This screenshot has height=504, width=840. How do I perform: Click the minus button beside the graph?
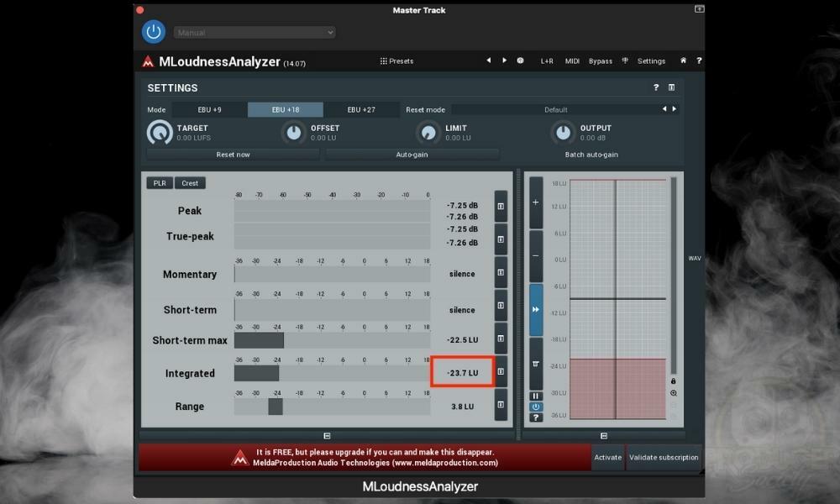[x=536, y=256]
